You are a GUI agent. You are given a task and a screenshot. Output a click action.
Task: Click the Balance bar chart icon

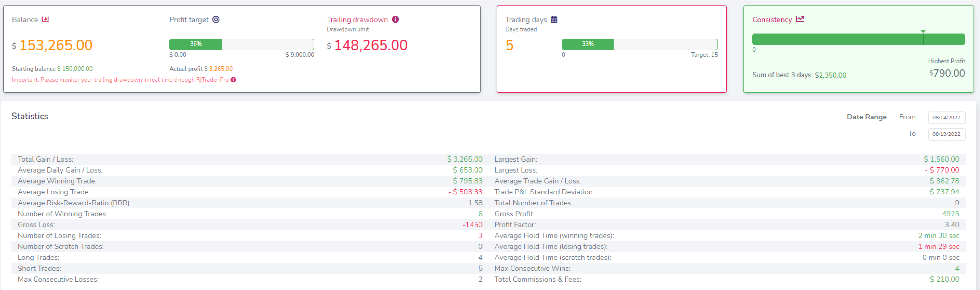point(45,19)
